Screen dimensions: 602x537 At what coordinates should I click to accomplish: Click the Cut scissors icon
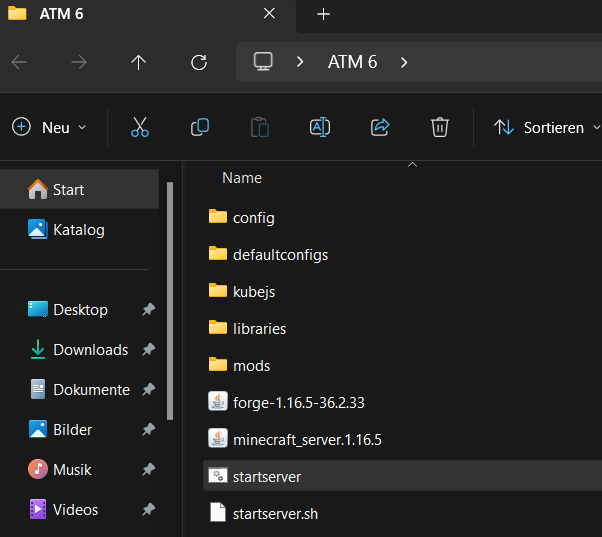pyautogui.click(x=140, y=127)
